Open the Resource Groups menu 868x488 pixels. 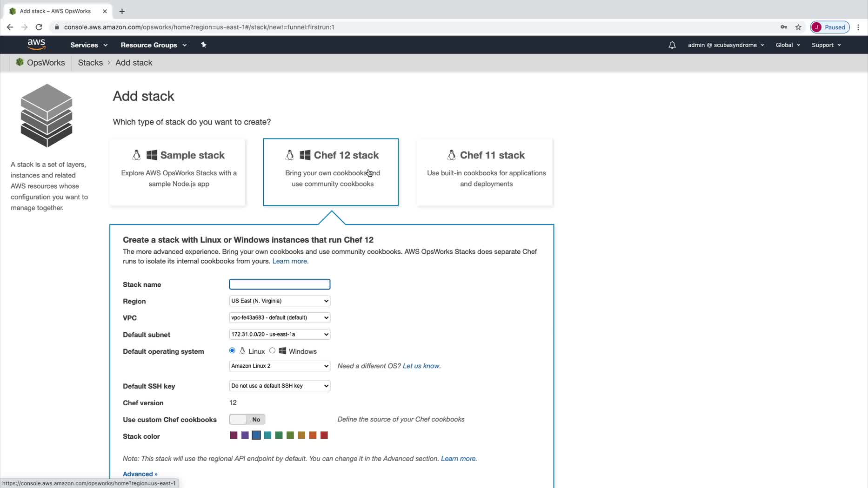pyautogui.click(x=153, y=45)
